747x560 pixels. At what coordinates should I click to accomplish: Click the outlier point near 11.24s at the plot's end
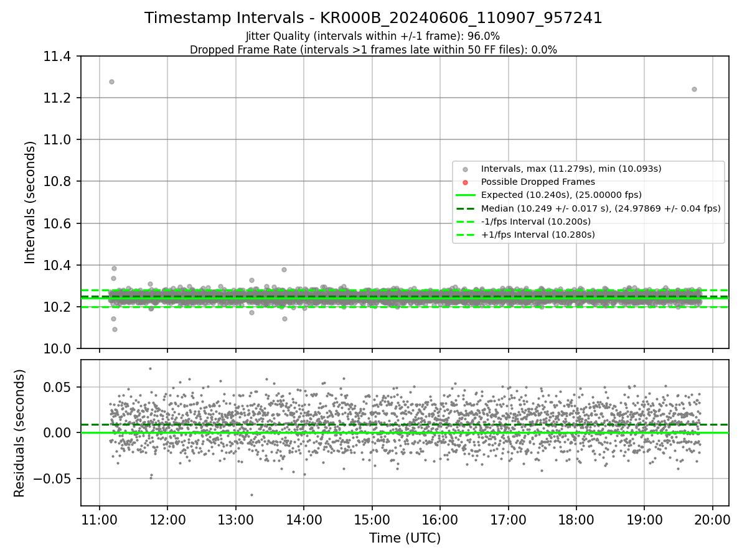[694, 89]
